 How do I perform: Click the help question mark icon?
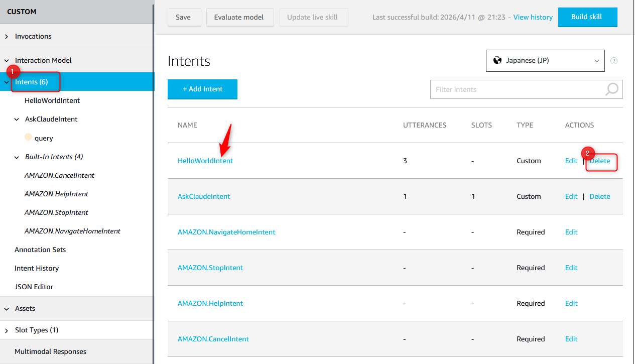tap(613, 61)
